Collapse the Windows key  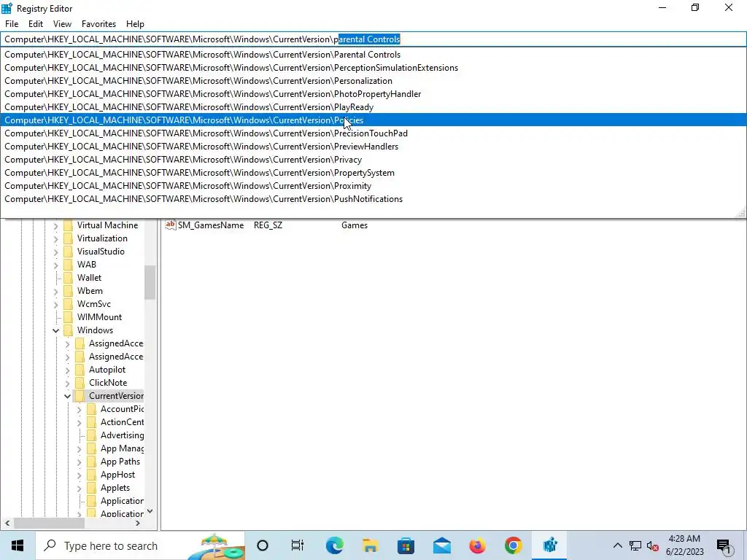click(55, 330)
